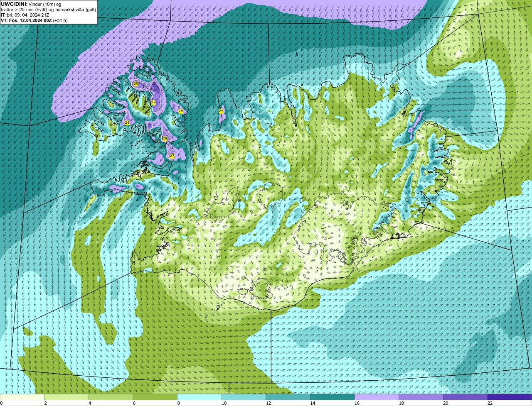This screenshot has height=406, width=532.
Task: Click the yellow gust label 29
Action: (x=153, y=102)
